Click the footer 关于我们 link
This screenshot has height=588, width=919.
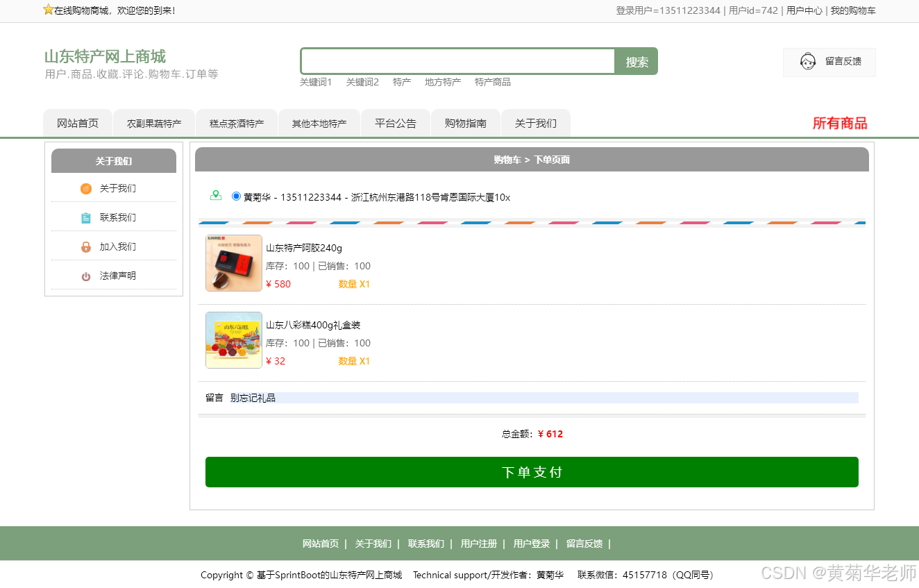373,544
